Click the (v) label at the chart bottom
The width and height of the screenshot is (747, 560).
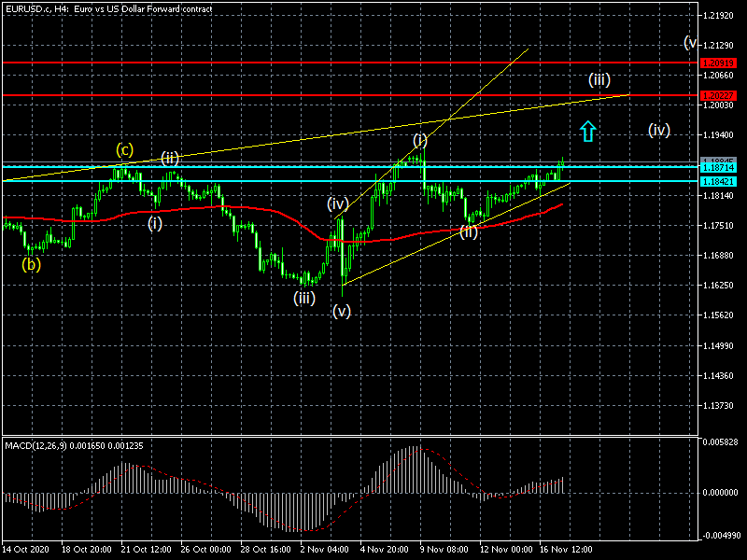pyautogui.click(x=342, y=313)
